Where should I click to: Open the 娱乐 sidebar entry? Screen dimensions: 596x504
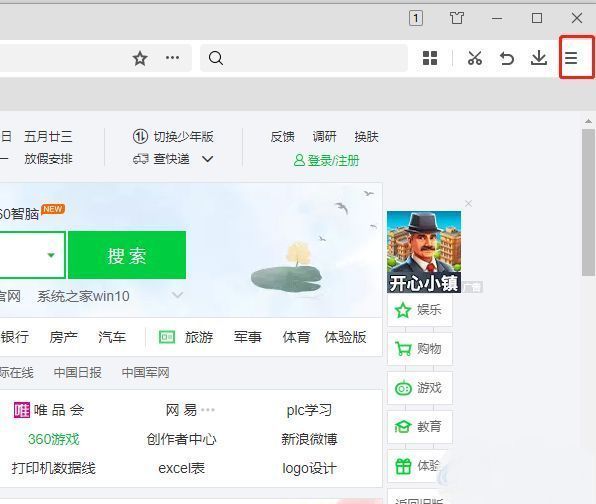[x=419, y=310]
